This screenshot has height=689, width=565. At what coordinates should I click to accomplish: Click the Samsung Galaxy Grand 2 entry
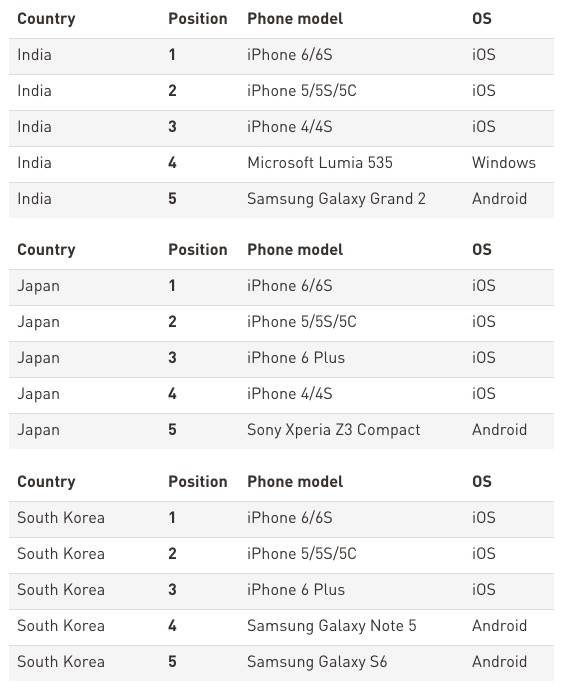pyautogui.click(x=336, y=199)
